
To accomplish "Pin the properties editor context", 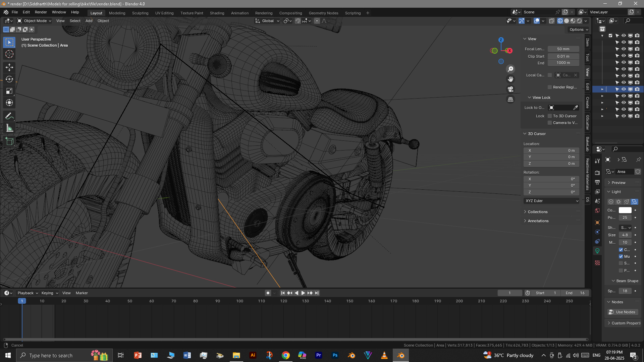I will [638, 160].
